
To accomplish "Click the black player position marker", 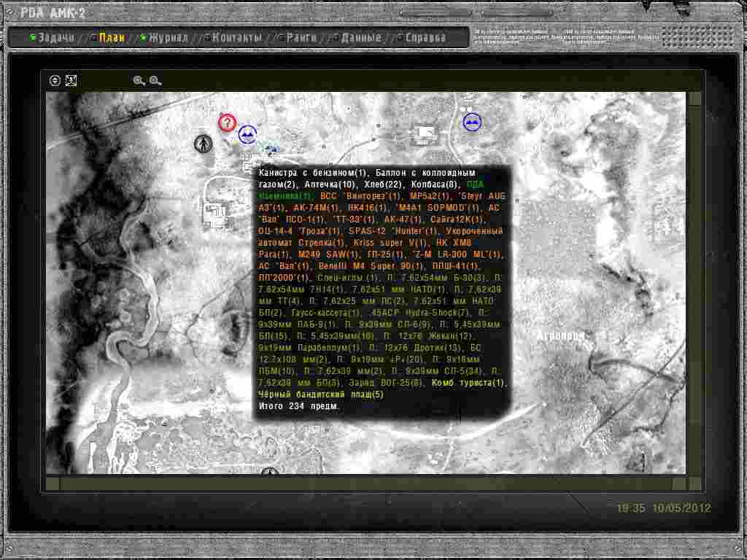I will (204, 144).
